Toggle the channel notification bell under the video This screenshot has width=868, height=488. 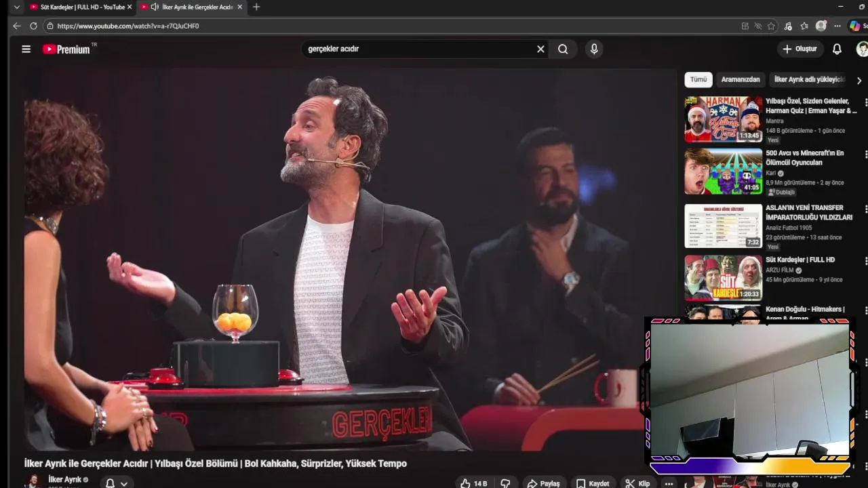click(x=110, y=483)
